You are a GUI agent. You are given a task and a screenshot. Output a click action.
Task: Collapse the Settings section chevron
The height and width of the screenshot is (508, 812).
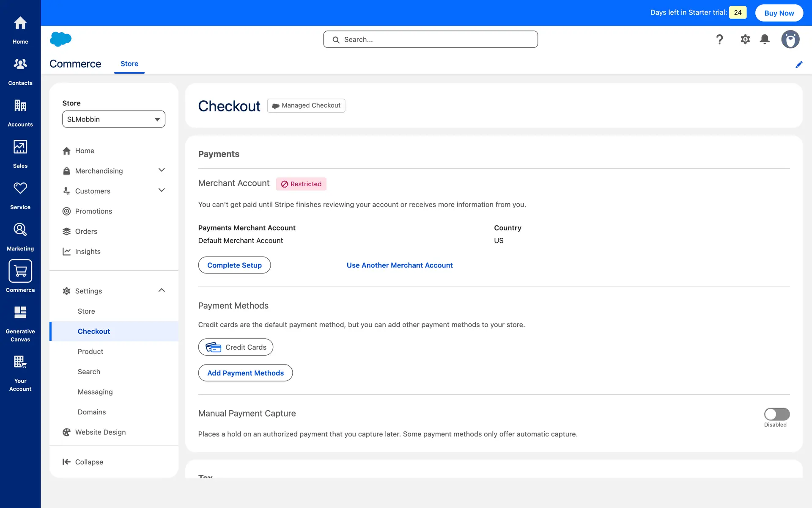pos(162,290)
